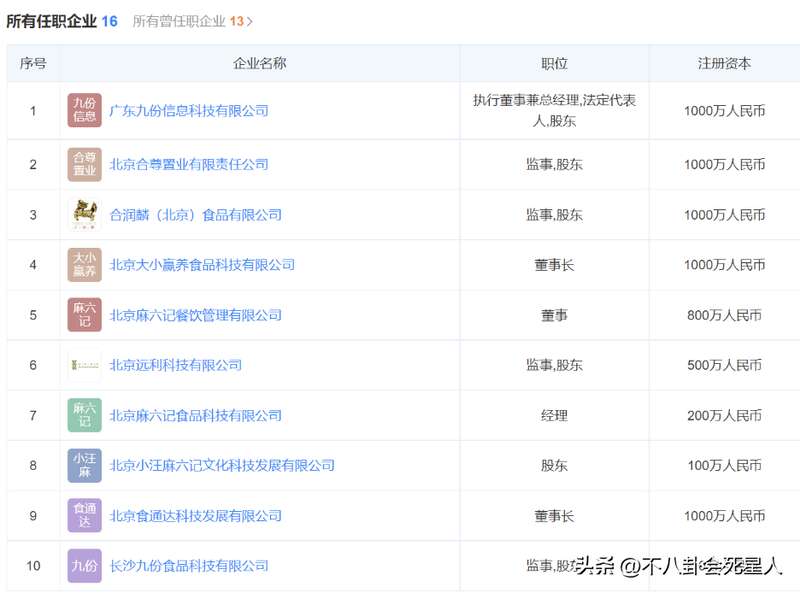
Task: Select 1000万人民币 capital for 合润麟
Action: (x=724, y=215)
